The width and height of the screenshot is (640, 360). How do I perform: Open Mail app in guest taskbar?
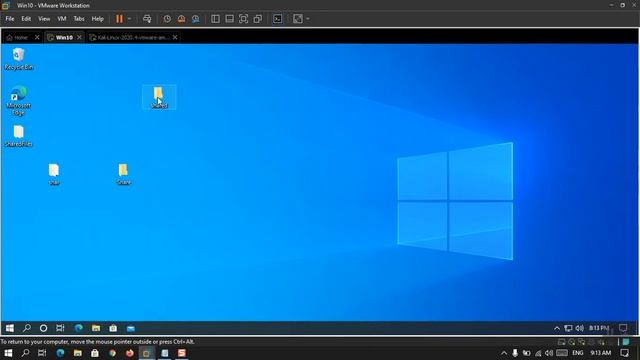click(131, 328)
